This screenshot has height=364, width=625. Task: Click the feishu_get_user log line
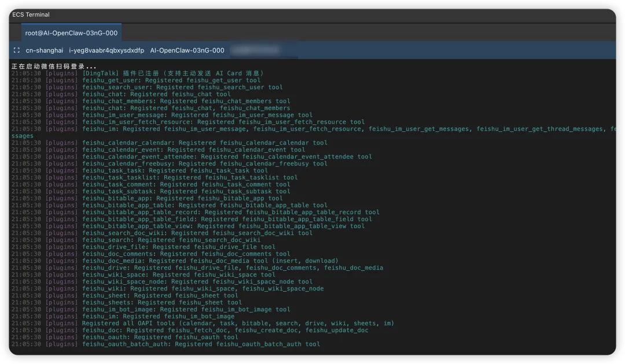[136, 80]
